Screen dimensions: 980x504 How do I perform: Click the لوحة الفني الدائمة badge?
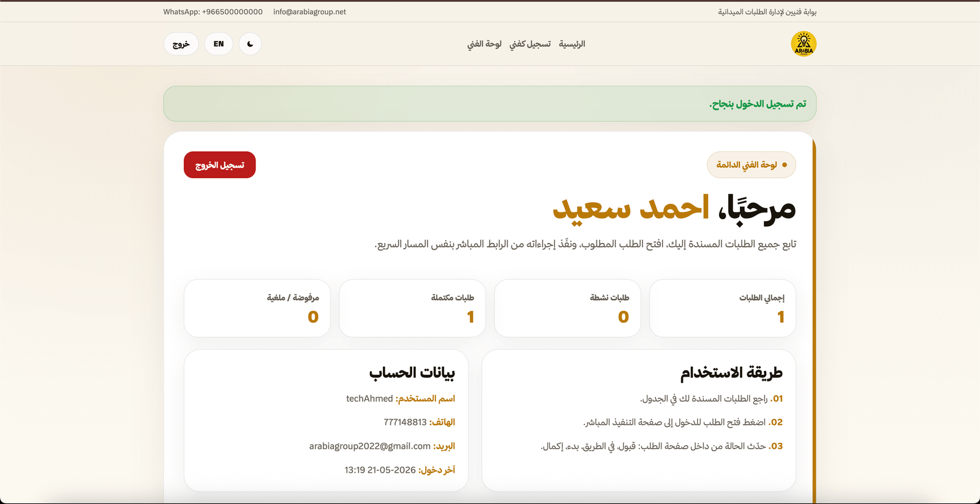click(x=752, y=165)
